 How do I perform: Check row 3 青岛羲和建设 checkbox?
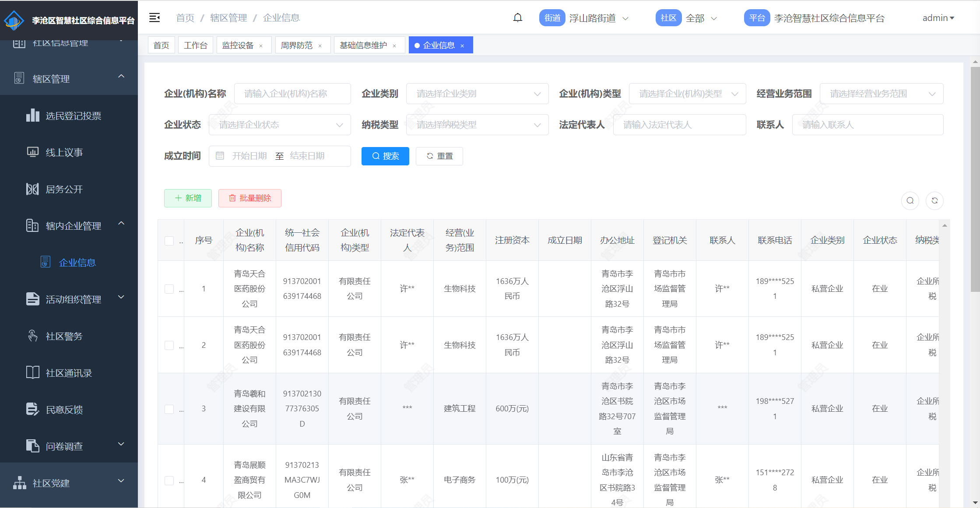pos(169,409)
